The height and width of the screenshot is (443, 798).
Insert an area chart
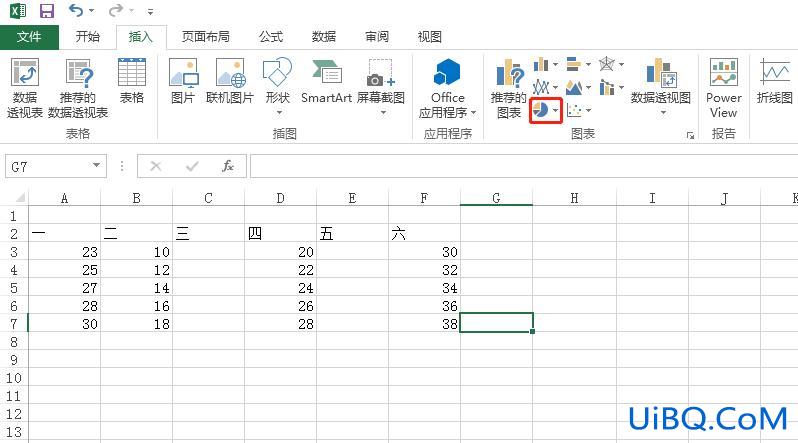coord(574,87)
